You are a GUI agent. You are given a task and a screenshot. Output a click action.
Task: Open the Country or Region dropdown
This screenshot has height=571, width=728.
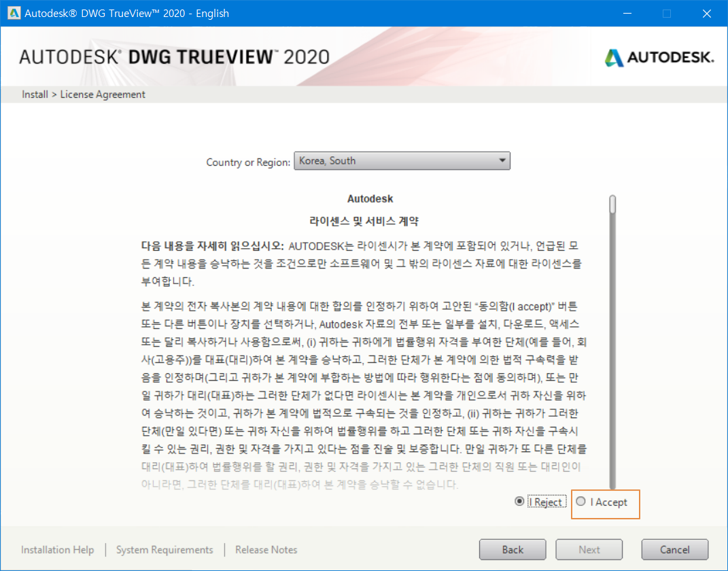pyautogui.click(x=402, y=160)
